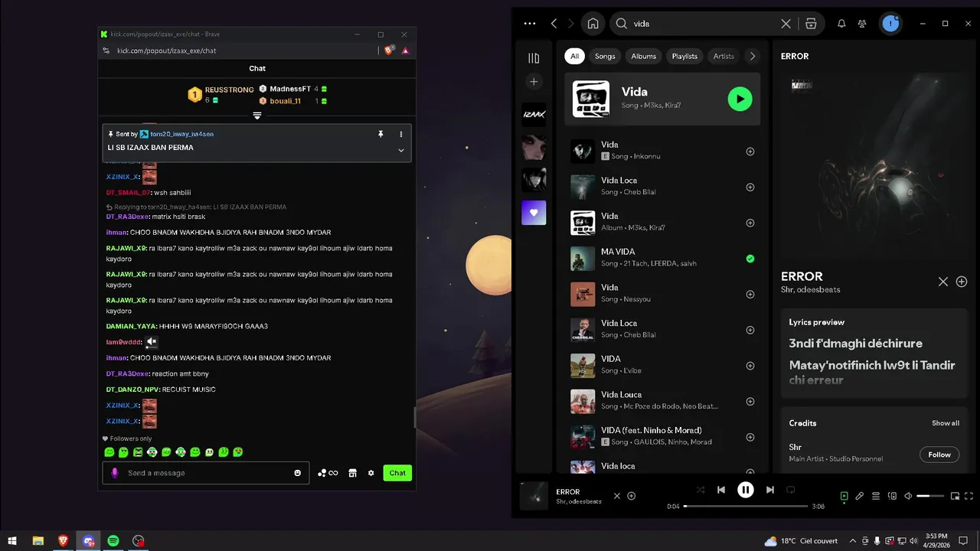
Task: Seek within song progress bar
Action: [746, 507]
